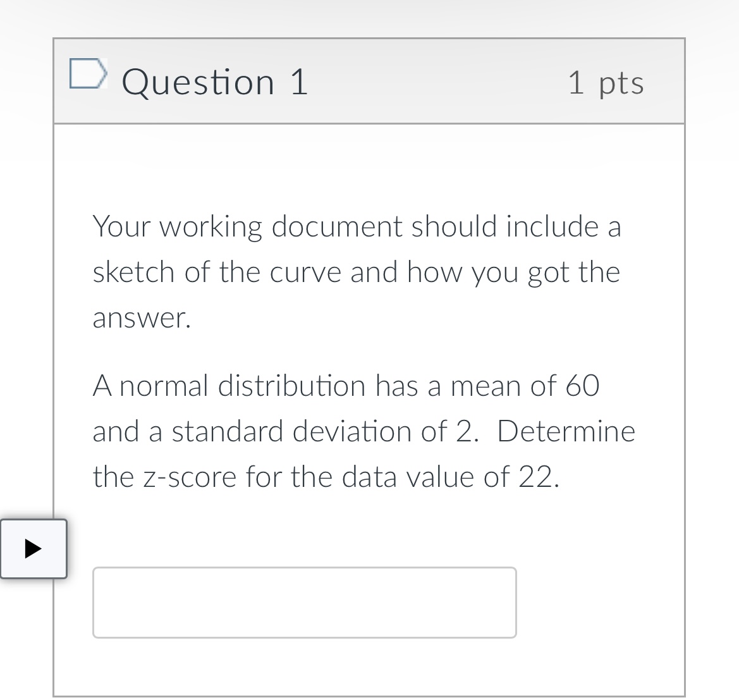The width and height of the screenshot is (739, 700).
Task: Click the pennant-shaped icon before the question title
Action: [x=89, y=74]
